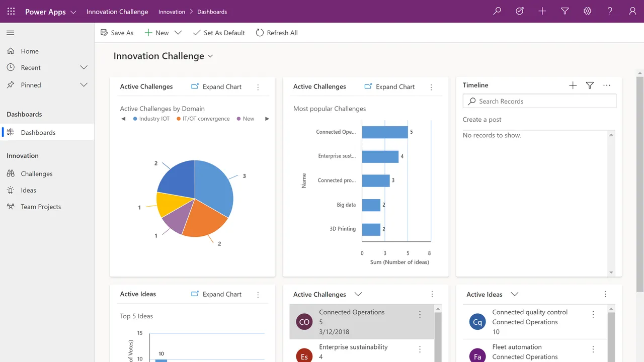Screen dimensions: 644x362
Task: Open more options on Active Ideas chart
Action: (258, 295)
